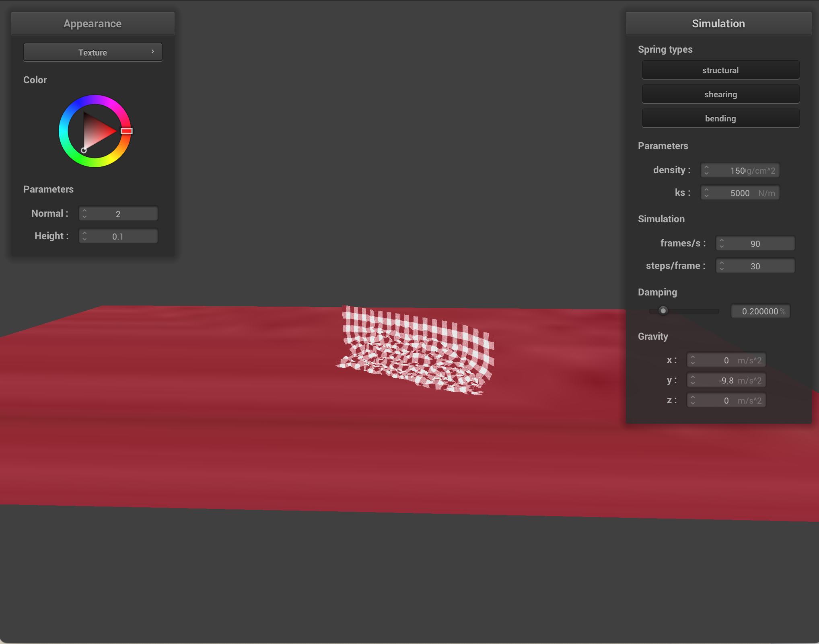Click the Gravity x stepper arrows
This screenshot has height=644, width=819.
tap(693, 360)
